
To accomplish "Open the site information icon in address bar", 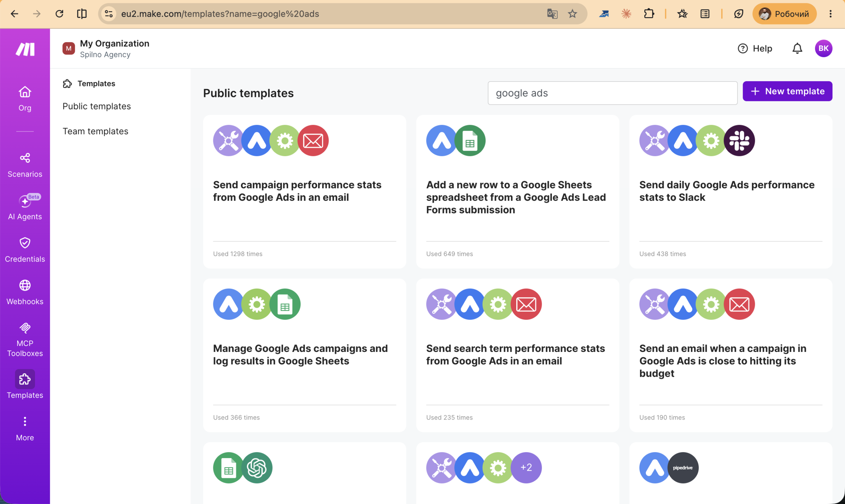I will (109, 14).
